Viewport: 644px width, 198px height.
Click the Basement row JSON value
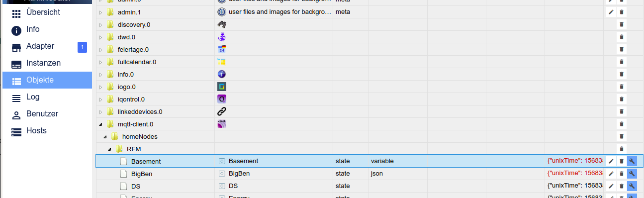(x=575, y=161)
